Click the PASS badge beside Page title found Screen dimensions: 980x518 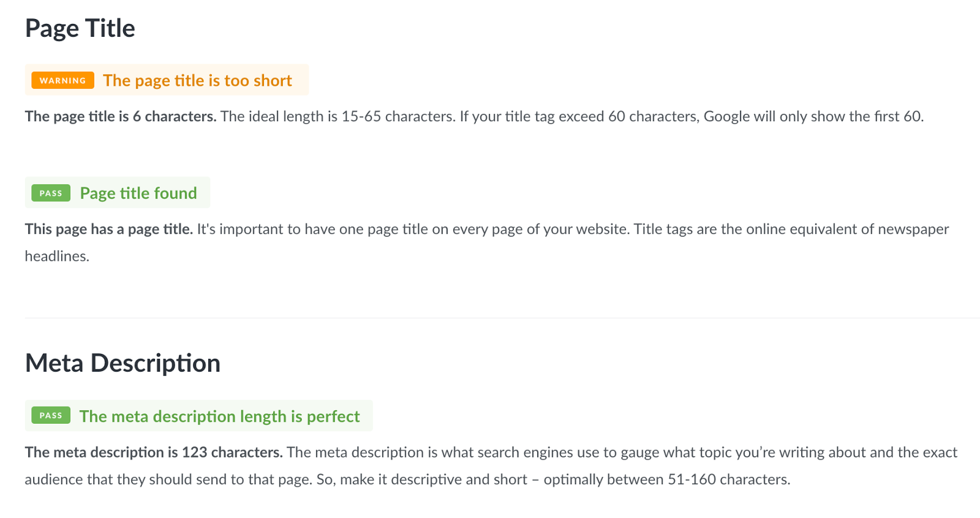(51, 193)
